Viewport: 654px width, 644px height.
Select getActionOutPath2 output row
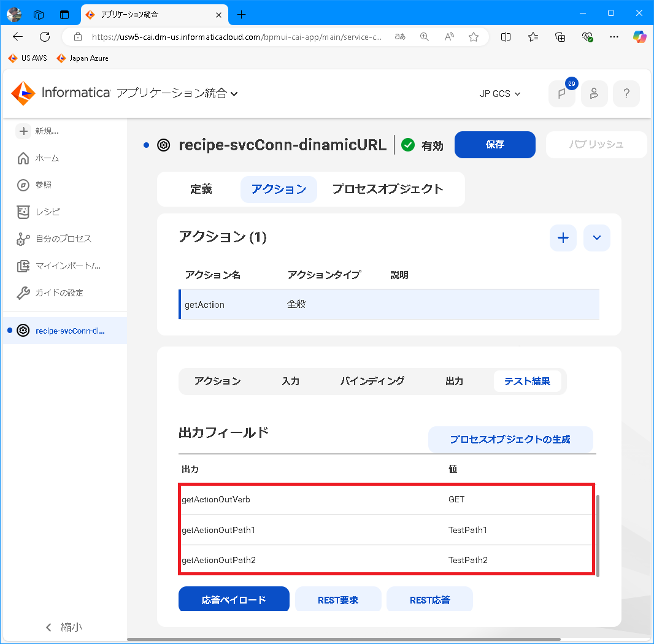(387, 560)
